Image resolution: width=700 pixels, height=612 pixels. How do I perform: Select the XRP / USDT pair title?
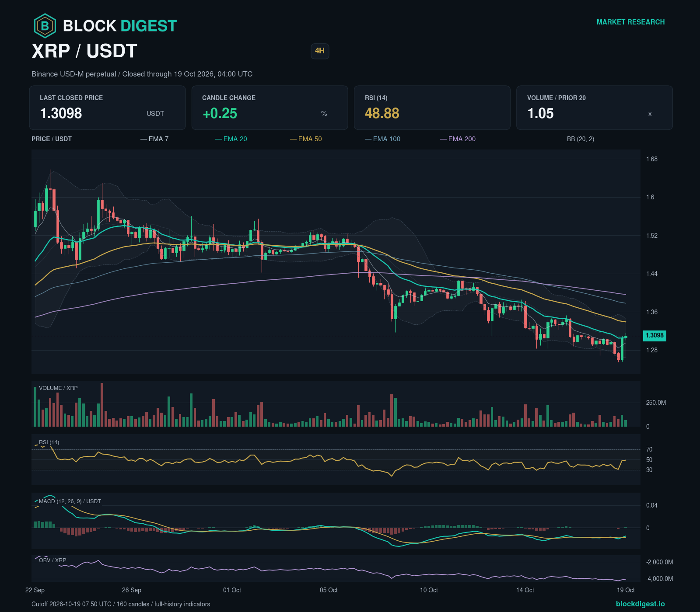(x=84, y=51)
